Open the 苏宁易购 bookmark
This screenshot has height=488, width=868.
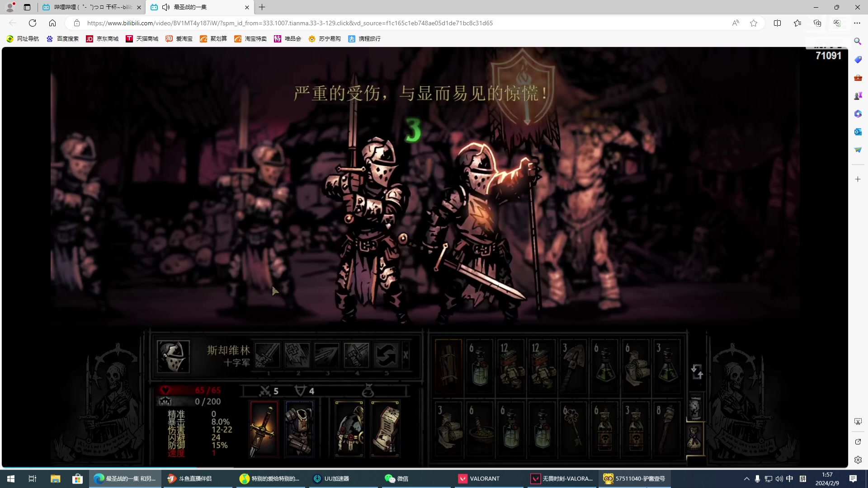[x=325, y=39]
